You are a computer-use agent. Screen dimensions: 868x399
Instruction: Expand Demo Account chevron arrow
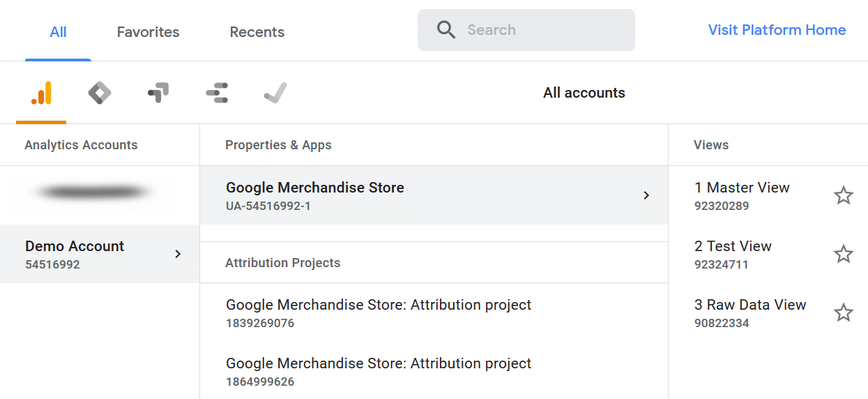pyautogui.click(x=178, y=254)
